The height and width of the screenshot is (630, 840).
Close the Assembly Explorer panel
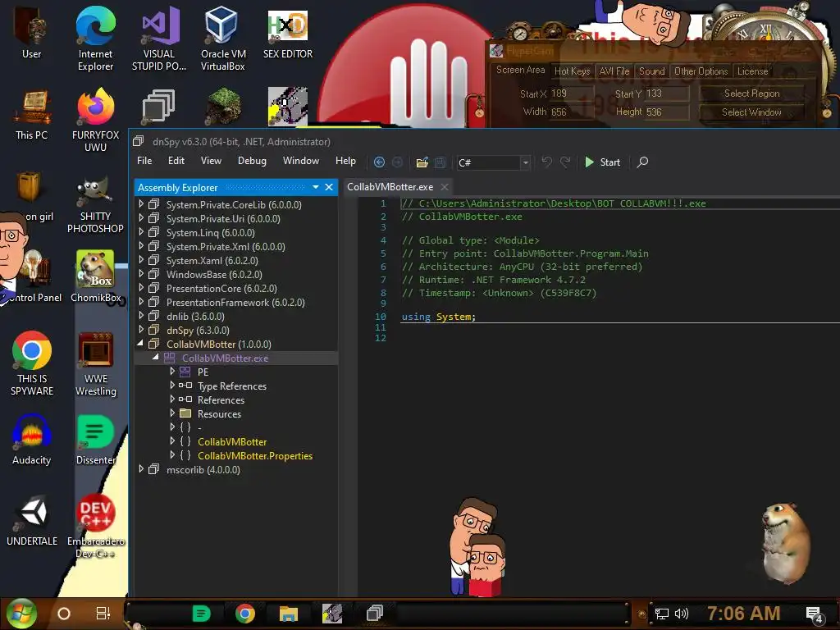[x=329, y=187]
